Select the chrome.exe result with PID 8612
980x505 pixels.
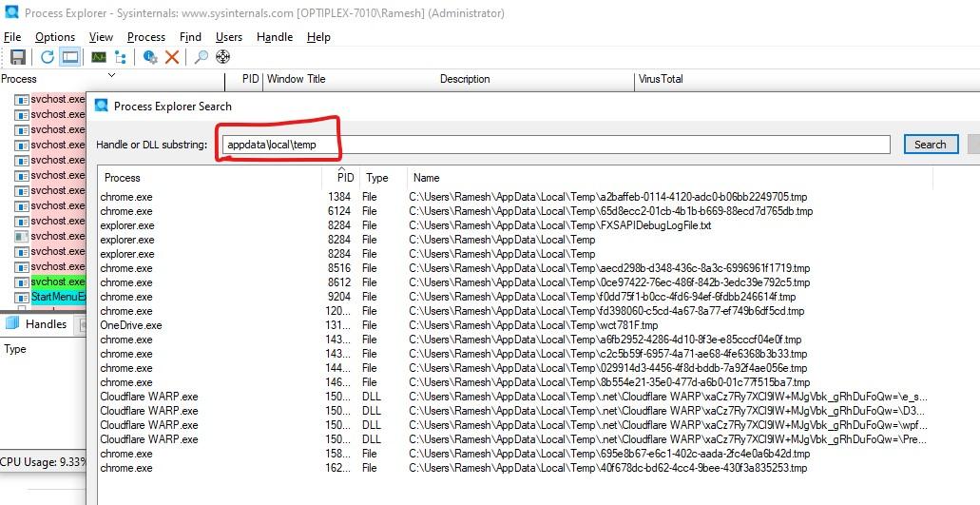click(x=515, y=282)
